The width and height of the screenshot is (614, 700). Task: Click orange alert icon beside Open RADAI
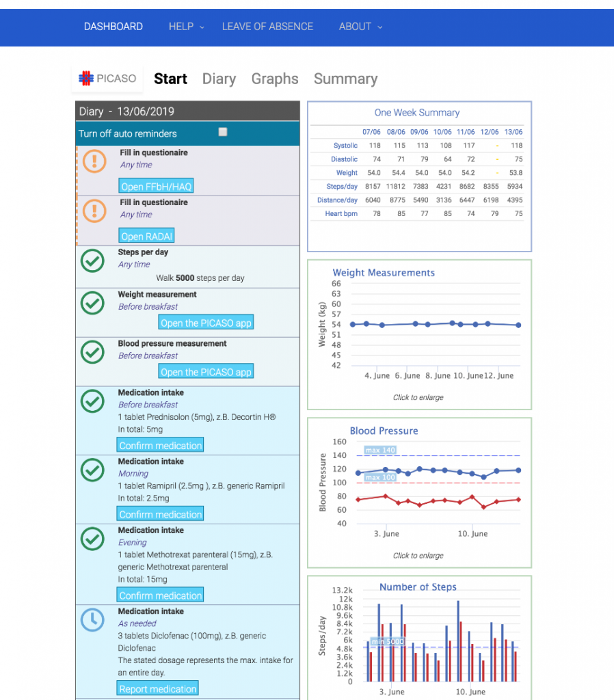tap(94, 211)
